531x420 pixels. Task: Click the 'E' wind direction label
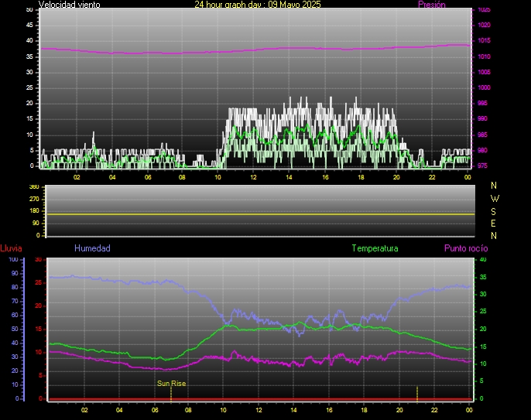tap(493, 224)
